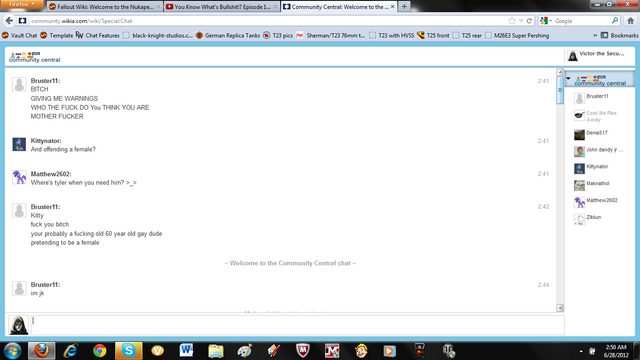Select the Community Central chat tab
640x360 pixels.
339,7
